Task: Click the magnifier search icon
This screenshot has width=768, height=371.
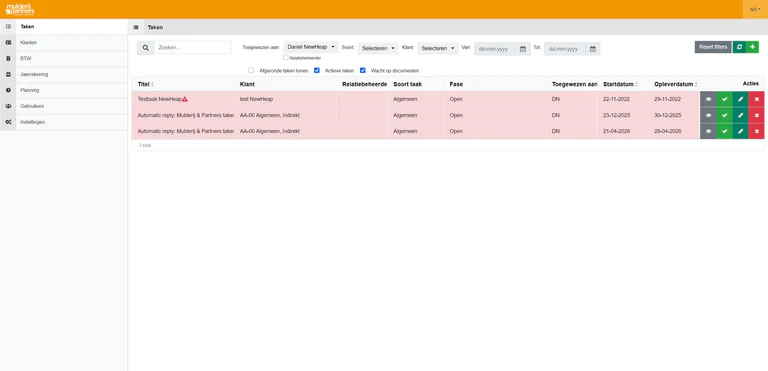Action: [x=145, y=48]
